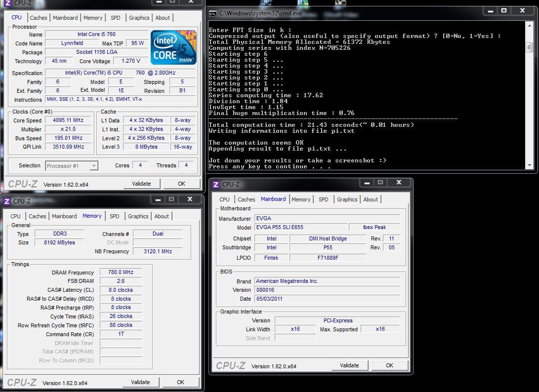
Task: Click the cmd.exe window title icon
Action: click(213, 13)
